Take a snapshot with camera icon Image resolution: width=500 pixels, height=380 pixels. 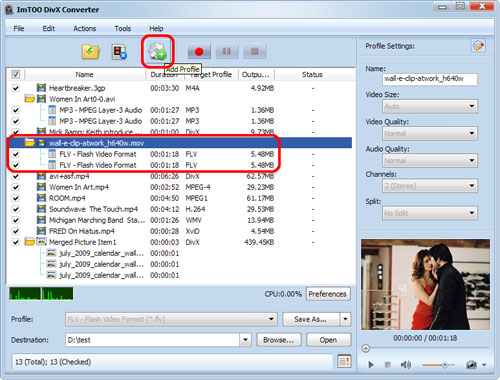471,365
